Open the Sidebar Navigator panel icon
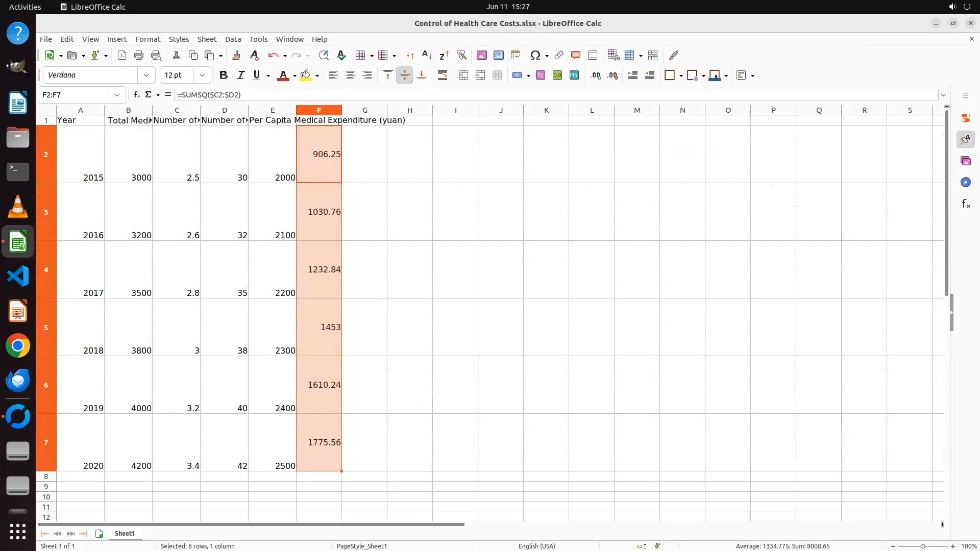Image resolution: width=980 pixels, height=551 pixels. 965,182
